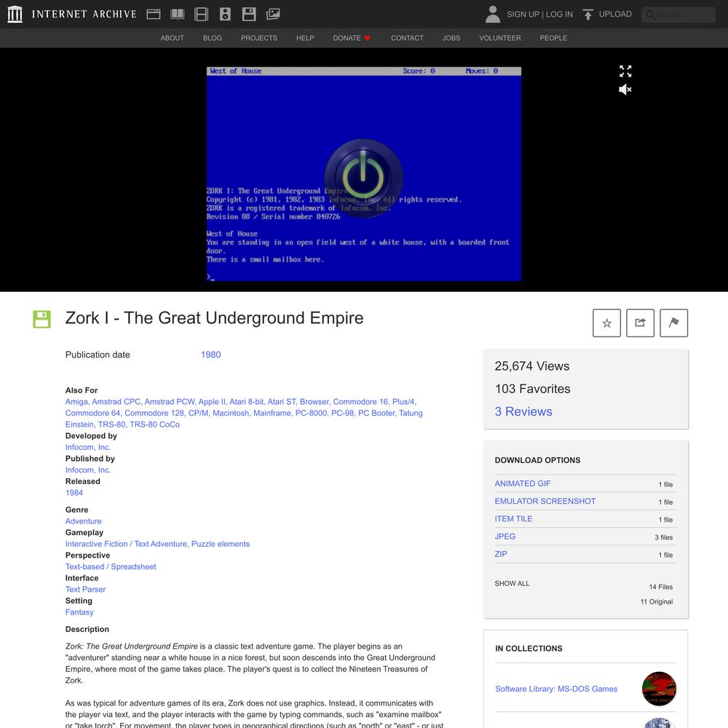This screenshot has width=728, height=728.
Task: Open the BLOG menu item
Action: coord(213,38)
